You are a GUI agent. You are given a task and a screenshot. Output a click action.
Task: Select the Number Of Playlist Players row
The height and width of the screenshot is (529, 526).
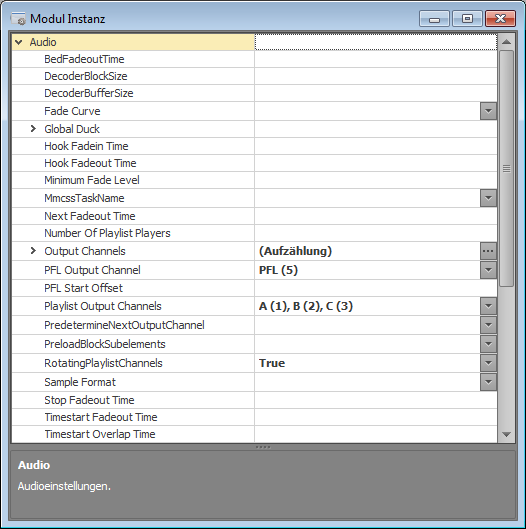tap(254, 233)
